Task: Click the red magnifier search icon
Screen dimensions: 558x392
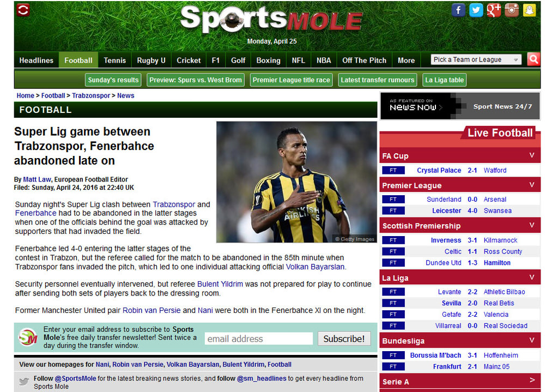Action: point(533,59)
